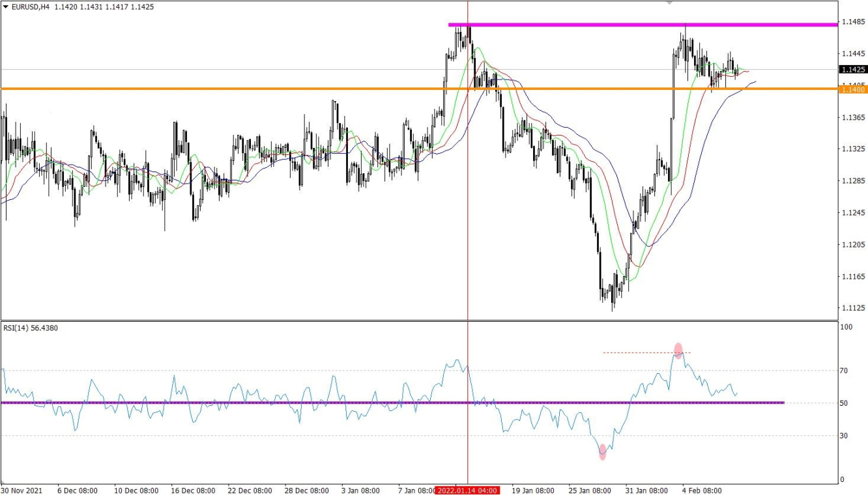Click the 1.1365 price scale label

[x=853, y=117]
